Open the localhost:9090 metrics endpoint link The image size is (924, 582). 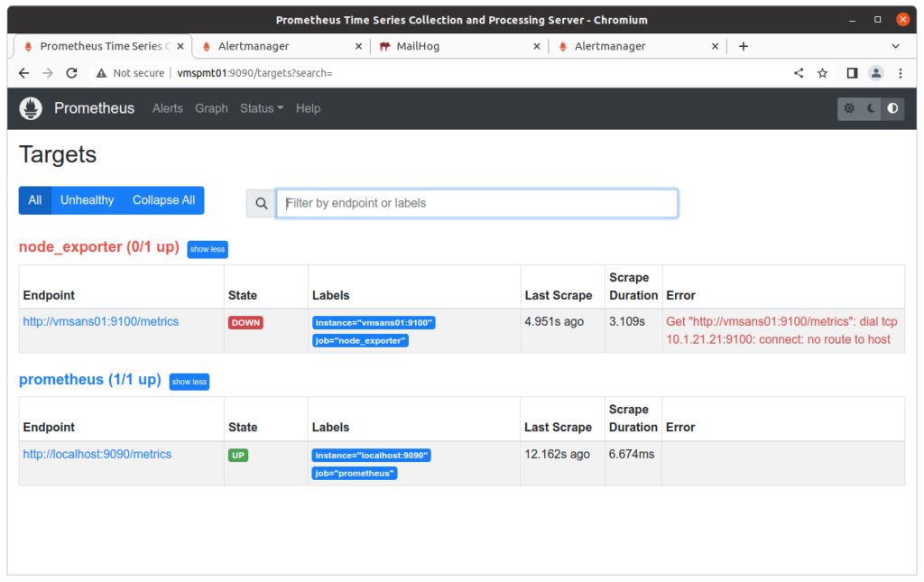coord(97,454)
